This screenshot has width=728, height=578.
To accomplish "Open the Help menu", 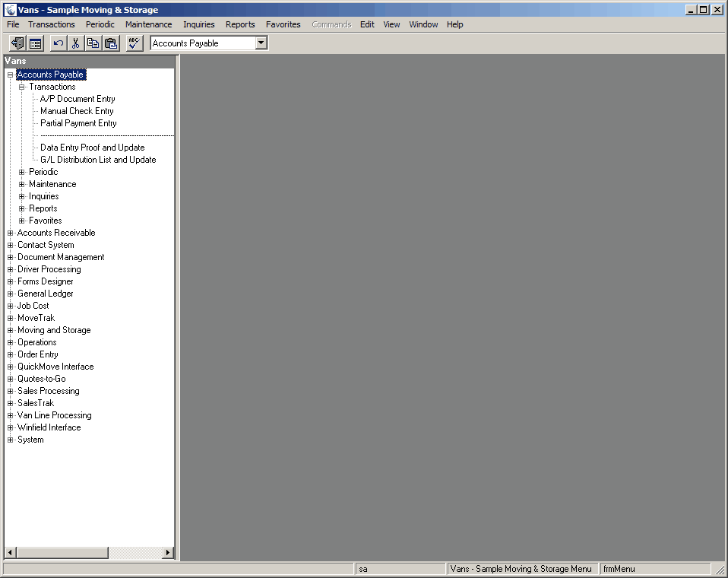I will (x=455, y=24).
